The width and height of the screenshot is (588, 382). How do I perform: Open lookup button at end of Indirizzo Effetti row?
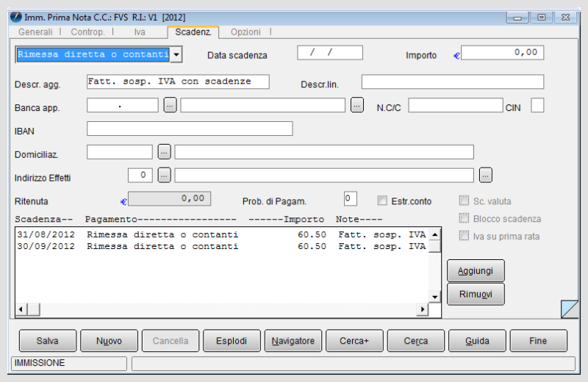[x=486, y=175]
